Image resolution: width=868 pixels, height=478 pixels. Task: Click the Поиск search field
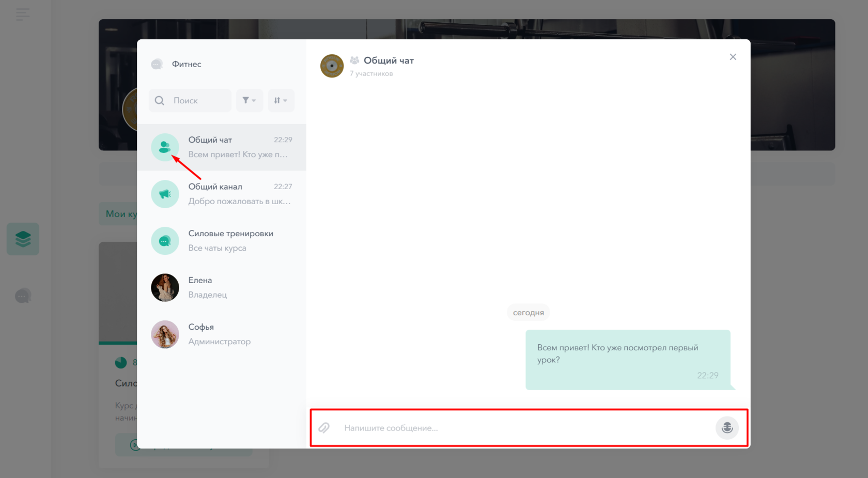coord(190,100)
